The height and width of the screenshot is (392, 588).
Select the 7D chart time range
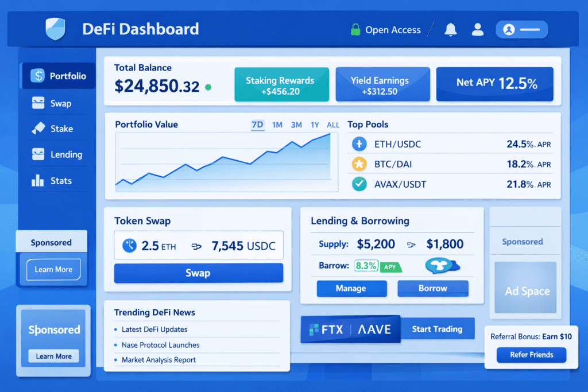click(x=257, y=125)
